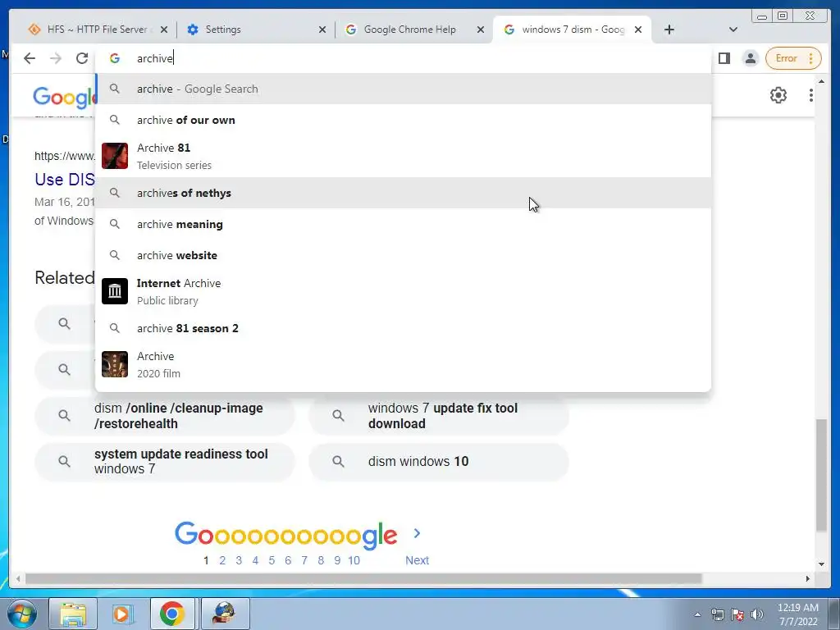The image size is (840, 630).
Task: Click the address bar containing archive
Action: 403,58
